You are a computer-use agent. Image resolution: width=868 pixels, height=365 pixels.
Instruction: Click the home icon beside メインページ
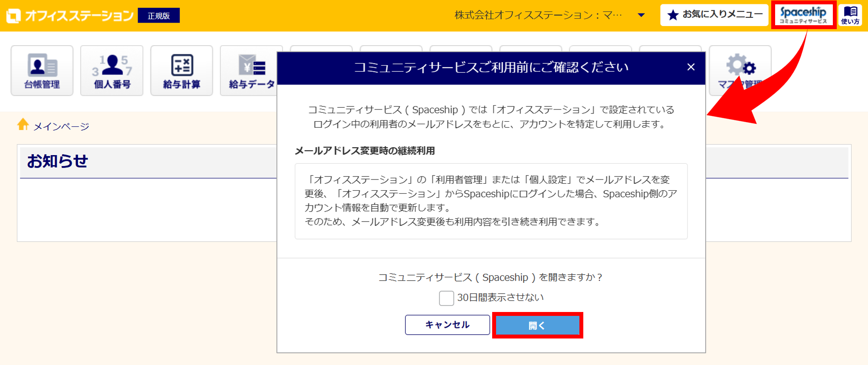pos(23,125)
